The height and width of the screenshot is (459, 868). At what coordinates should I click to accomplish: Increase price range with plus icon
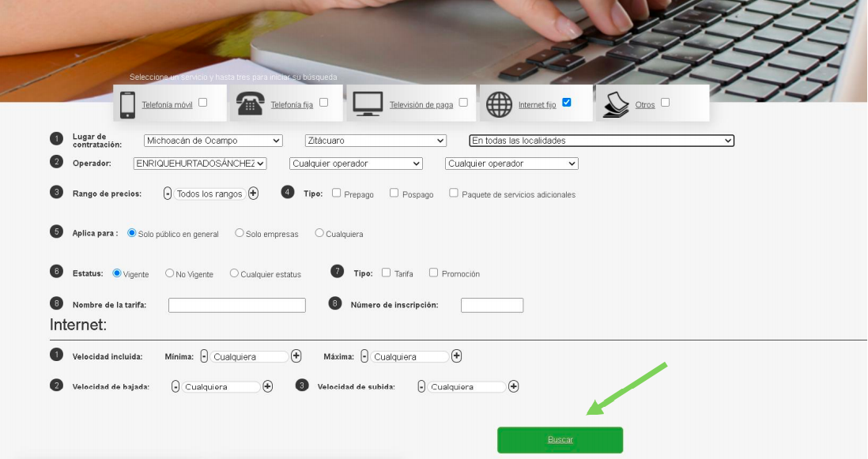(253, 194)
